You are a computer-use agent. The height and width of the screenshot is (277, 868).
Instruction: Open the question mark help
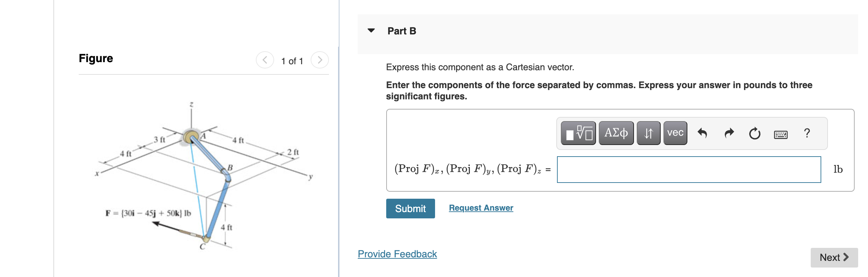(807, 133)
